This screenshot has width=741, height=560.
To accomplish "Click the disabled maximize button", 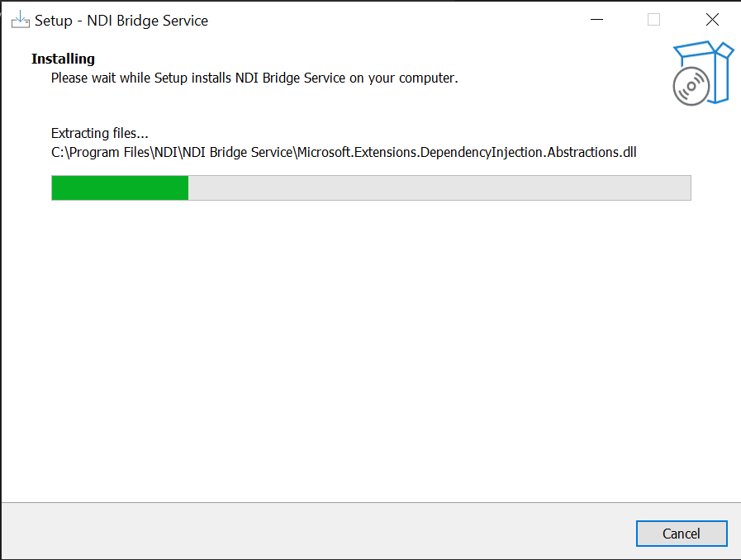I will click(653, 20).
